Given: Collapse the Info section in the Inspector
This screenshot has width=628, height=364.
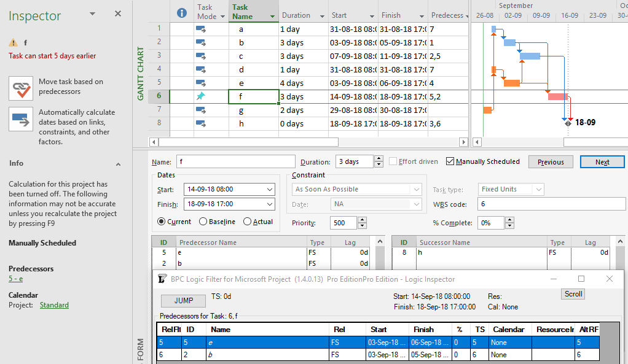Looking at the screenshot, I should (x=118, y=165).
